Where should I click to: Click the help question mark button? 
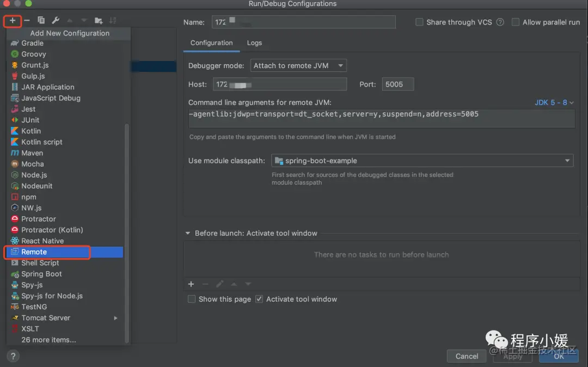pyautogui.click(x=13, y=356)
